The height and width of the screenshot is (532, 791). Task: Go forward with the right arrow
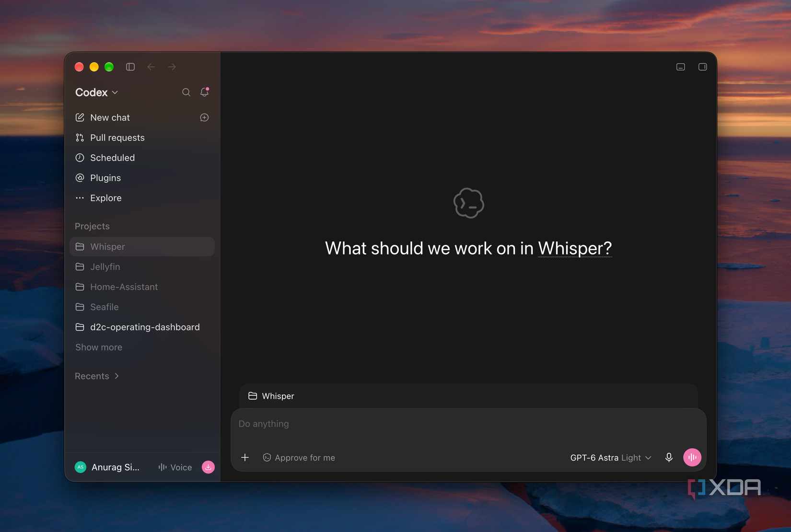(172, 67)
